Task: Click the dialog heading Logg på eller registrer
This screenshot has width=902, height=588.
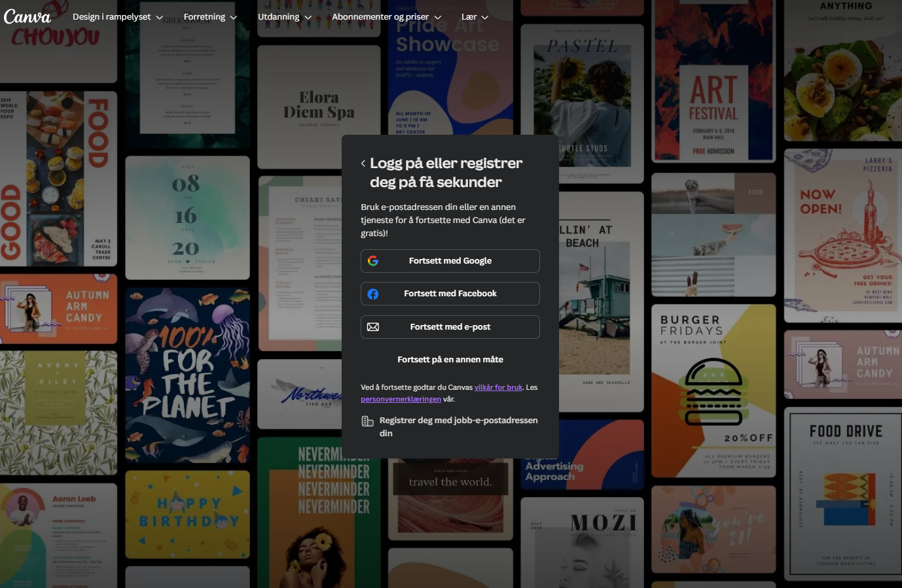Action: pyautogui.click(x=446, y=173)
